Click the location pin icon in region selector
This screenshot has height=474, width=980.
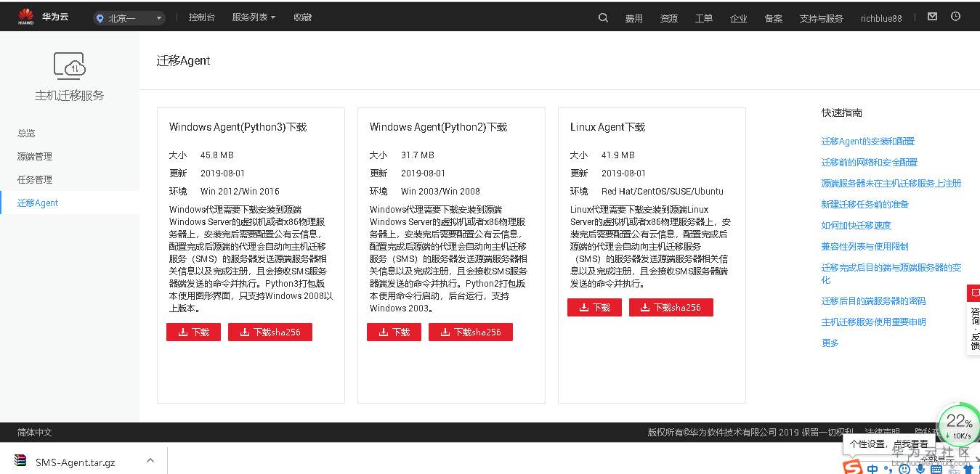point(100,18)
